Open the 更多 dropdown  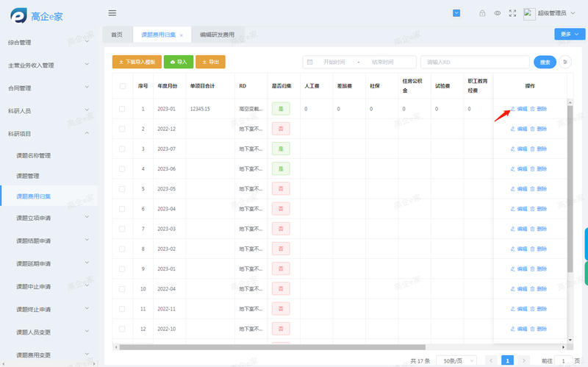click(569, 34)
